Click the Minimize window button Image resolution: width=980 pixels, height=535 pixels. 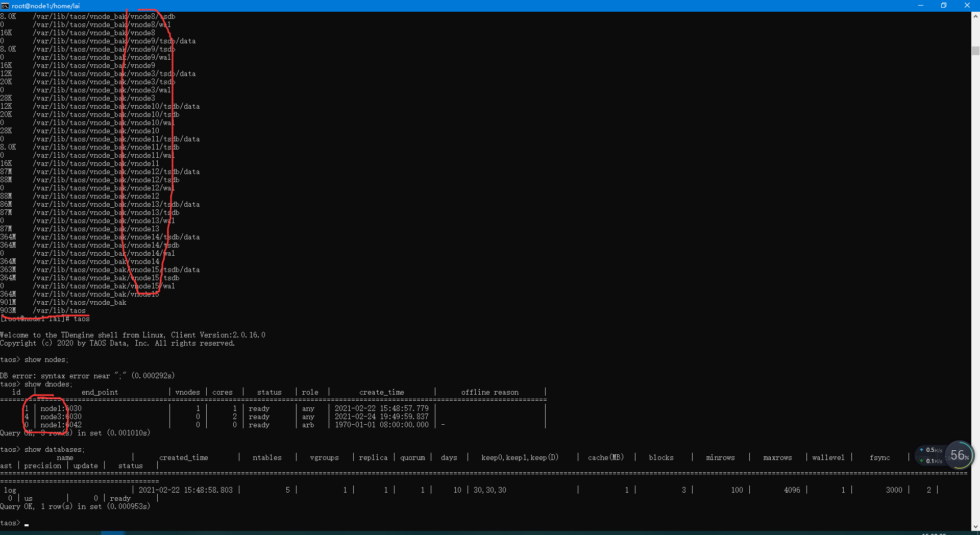[x=921, y=6]
